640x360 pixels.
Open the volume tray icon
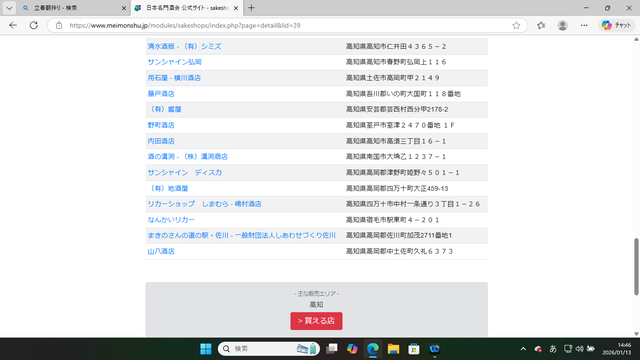point(579,349)
